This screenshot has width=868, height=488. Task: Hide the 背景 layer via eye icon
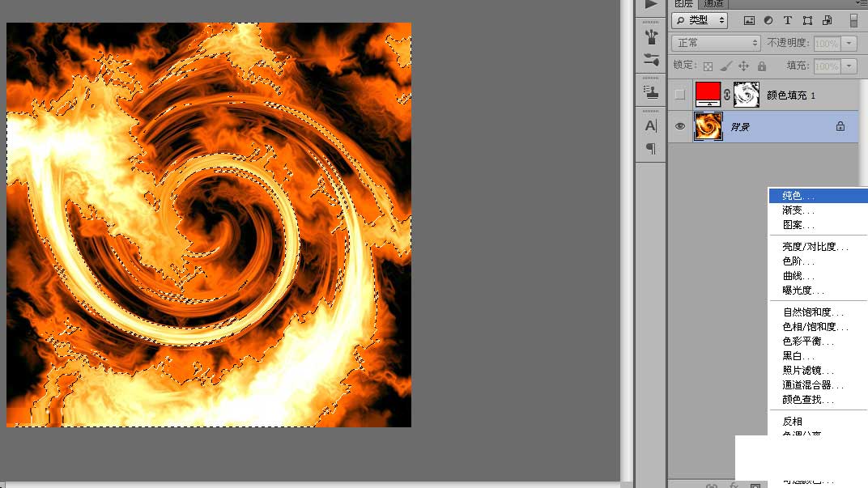pos(680,126)
